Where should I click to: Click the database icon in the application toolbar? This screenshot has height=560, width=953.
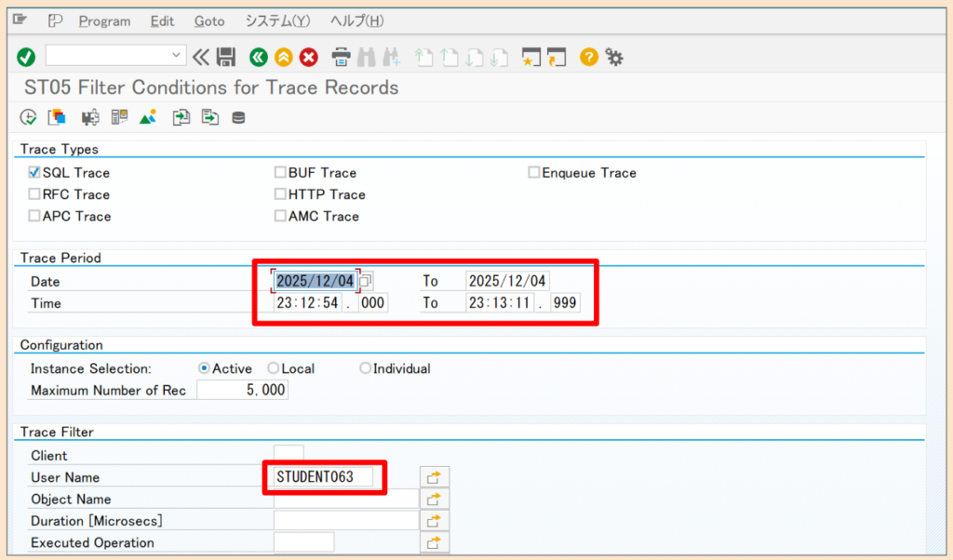[239, 116]
